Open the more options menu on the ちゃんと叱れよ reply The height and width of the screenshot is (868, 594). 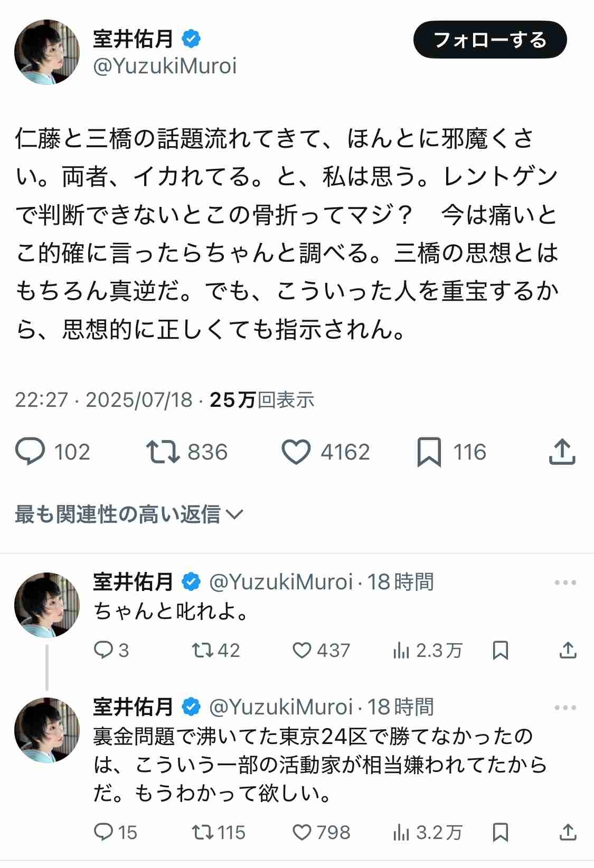pos(565,583)
